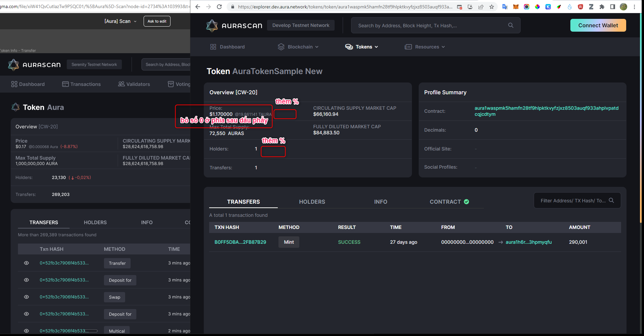Open the MetaMask fox extension
This screenshot has width=644, height=336.
[x=516, y=7]
